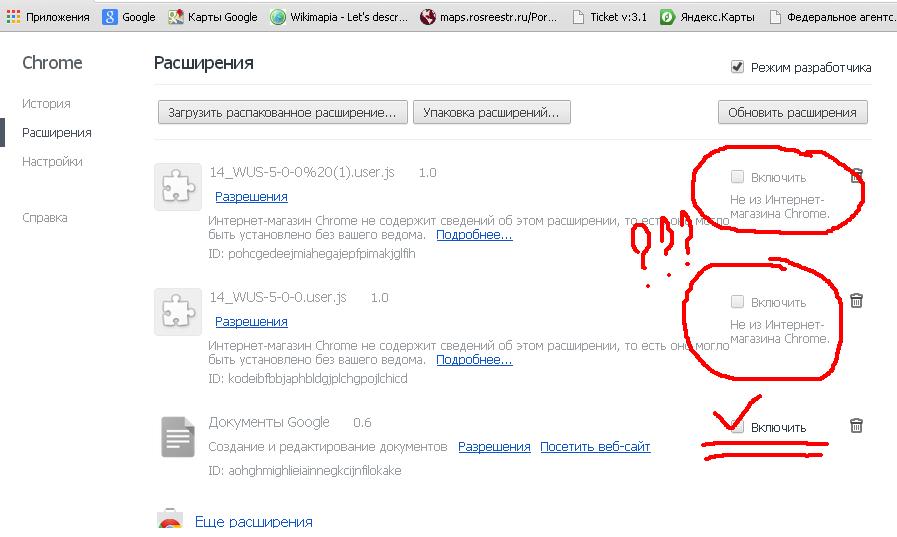Viewport: 897px width, 537px height.
Task: Click extension name 14_WUS-5-0-0%20(1).user.js
Action: pos(301,172)
